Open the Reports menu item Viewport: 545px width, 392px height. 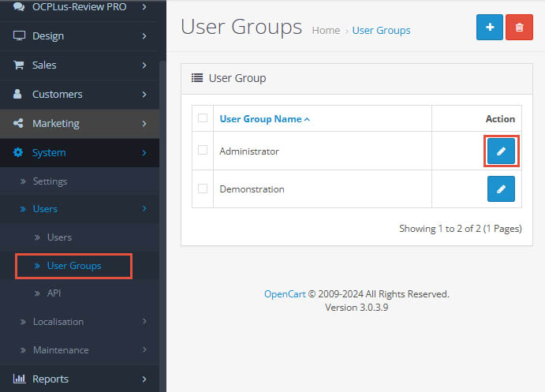[x=80, y=379]
